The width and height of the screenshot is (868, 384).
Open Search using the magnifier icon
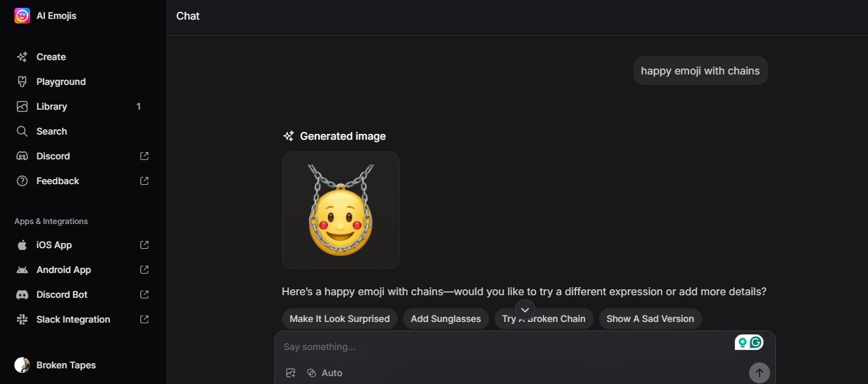22,131
